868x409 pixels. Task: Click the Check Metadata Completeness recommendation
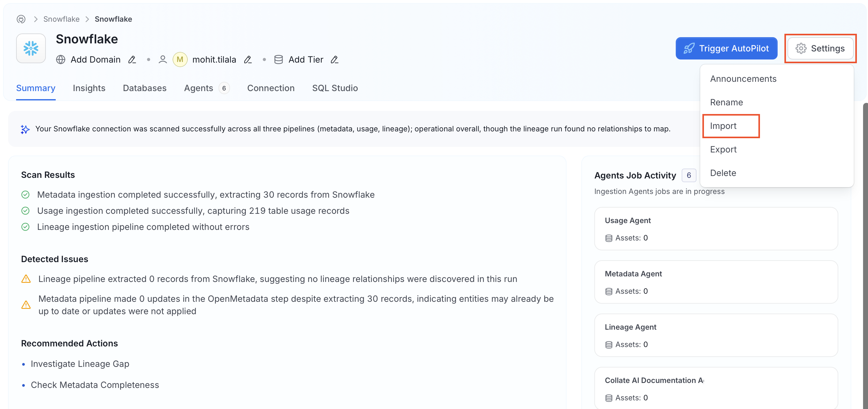(95, 385)
